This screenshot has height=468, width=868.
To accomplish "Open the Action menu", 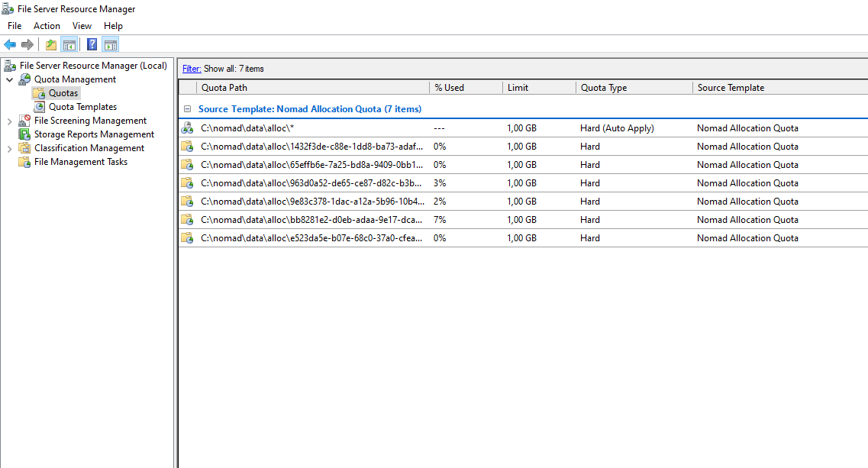I will coord(47,26).
